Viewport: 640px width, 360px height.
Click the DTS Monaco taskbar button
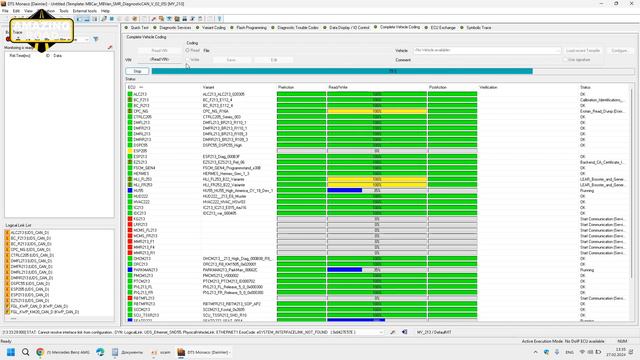coord(204,352)
